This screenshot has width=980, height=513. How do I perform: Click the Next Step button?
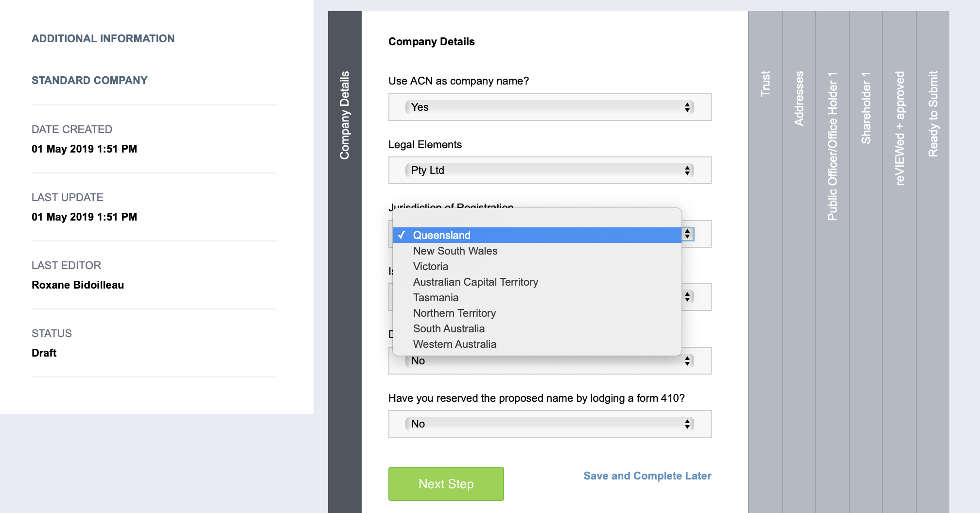(446, 483)
